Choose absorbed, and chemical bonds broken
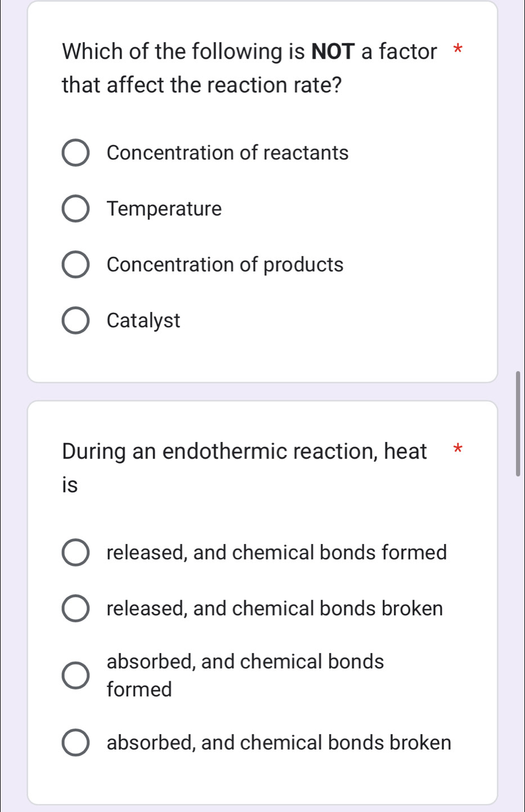This screenshot has height=812, width=525. pos(75,742)
